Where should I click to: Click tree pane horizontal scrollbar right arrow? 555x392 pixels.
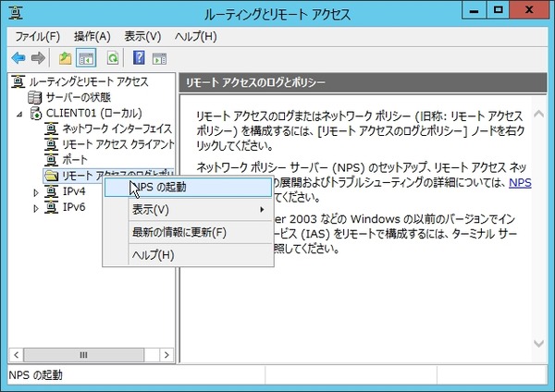[x=166, y=355]
